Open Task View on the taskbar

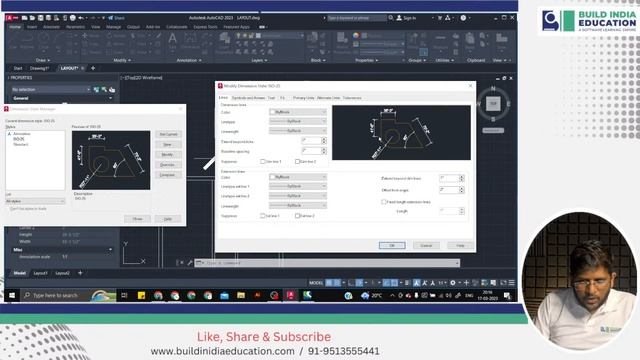[124, 295]
